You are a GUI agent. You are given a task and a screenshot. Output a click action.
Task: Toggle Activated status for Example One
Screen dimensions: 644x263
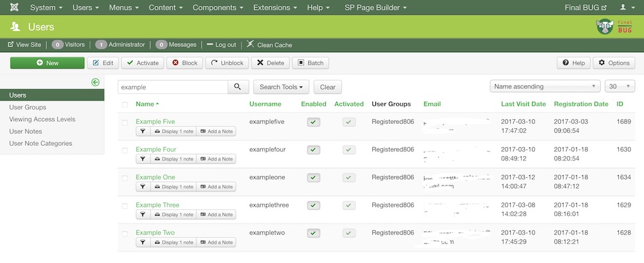click(349, 177)
